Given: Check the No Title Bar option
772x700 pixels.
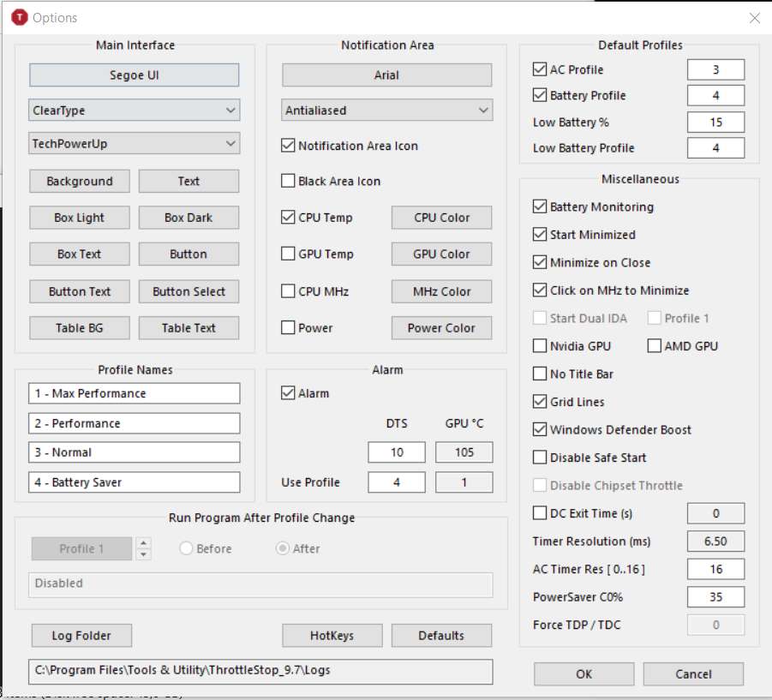Looking at the screenshot, I should (x=540, y=374).
